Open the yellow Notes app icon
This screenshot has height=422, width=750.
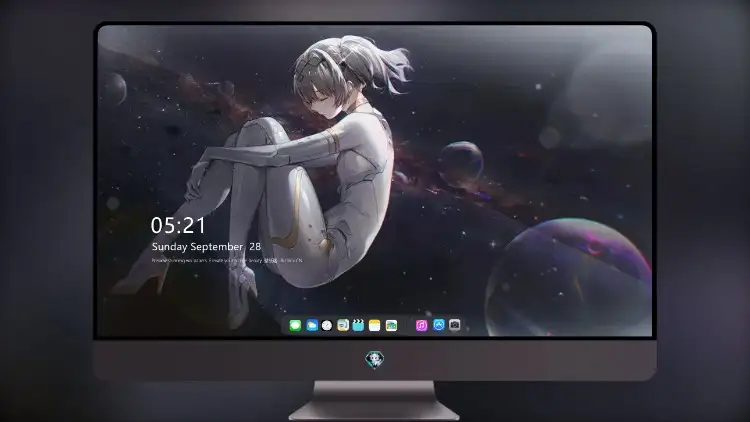(x=375, y=325)
